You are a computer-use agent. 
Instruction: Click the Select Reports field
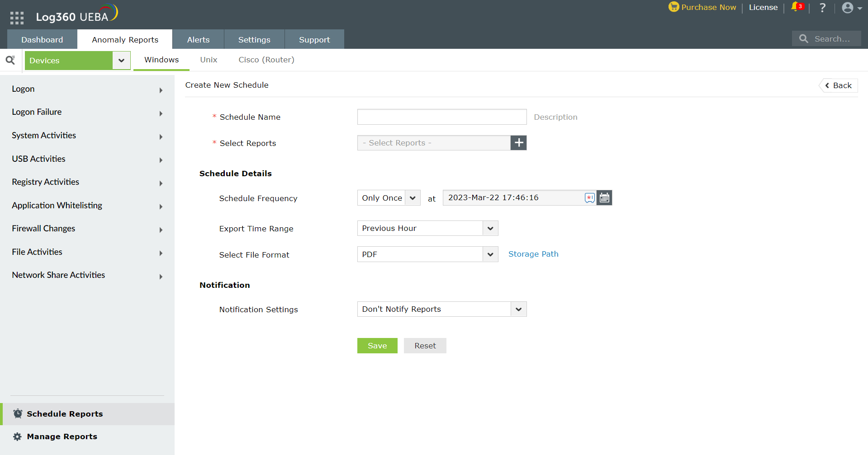(434, 143)
